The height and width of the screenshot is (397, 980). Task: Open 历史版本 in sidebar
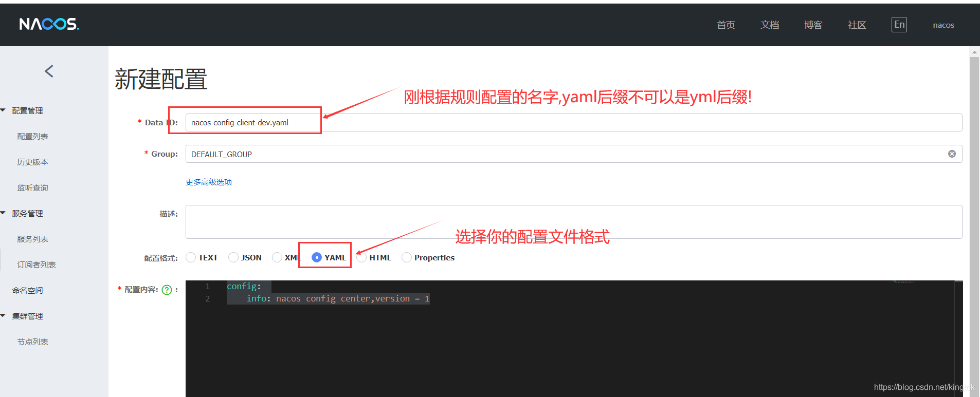(32, 162)
